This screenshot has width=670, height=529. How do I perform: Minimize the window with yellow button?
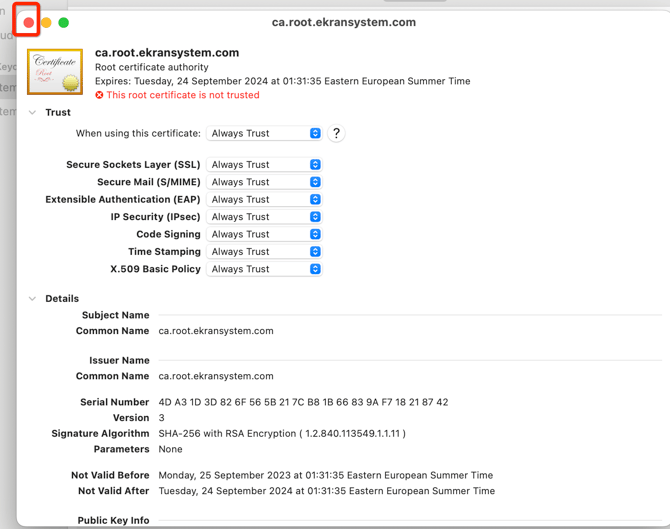46,22
